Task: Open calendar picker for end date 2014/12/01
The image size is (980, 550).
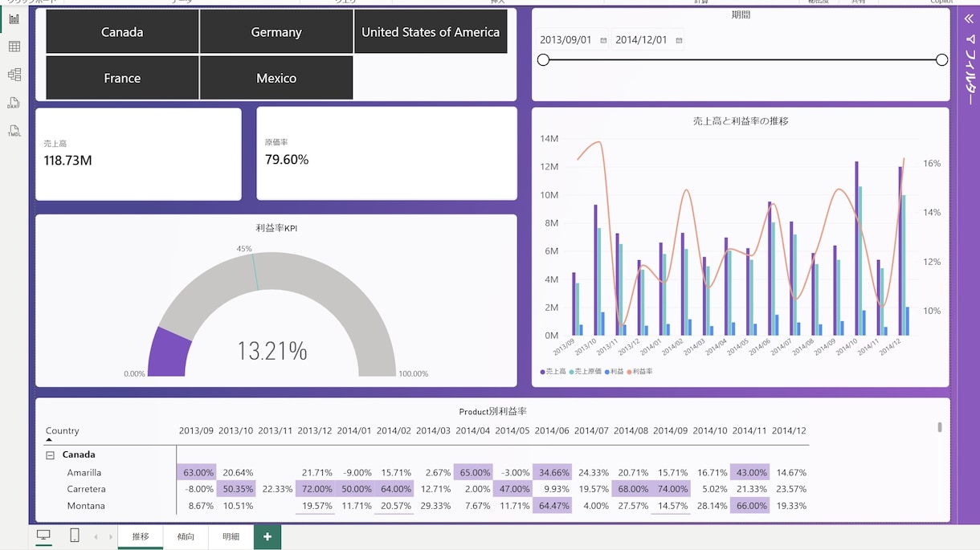Action: pyautogui.click(x=680, y=40)
